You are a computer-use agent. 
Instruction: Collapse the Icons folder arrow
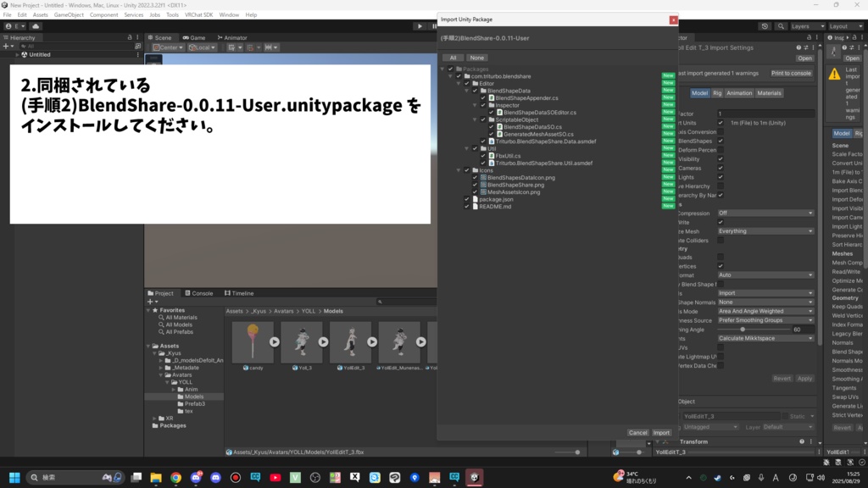coord(459,170)
